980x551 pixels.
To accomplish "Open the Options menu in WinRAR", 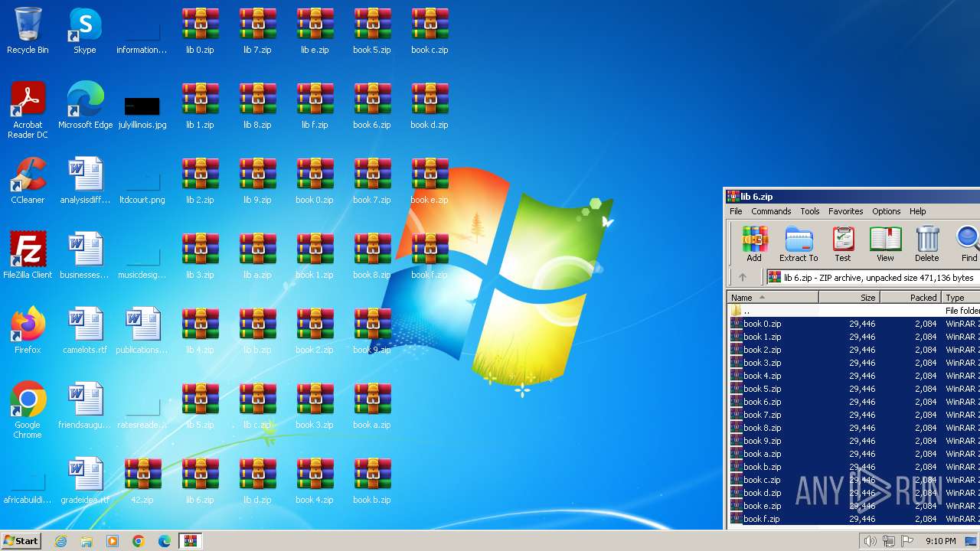I will [886, 211].
